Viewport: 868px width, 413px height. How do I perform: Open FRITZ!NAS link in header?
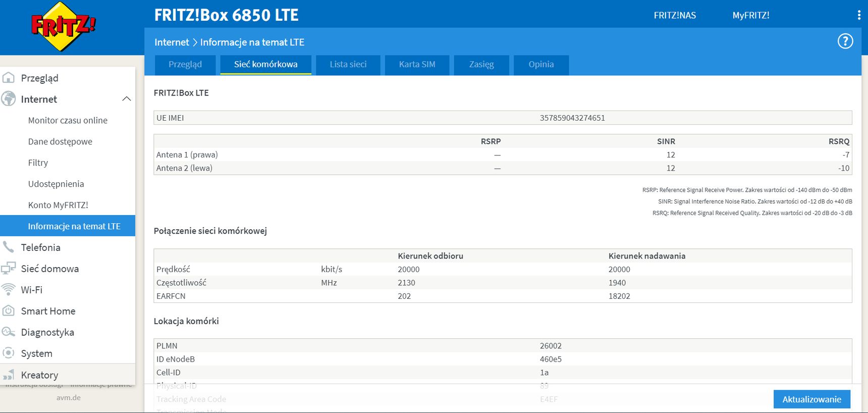click(675, 16)
